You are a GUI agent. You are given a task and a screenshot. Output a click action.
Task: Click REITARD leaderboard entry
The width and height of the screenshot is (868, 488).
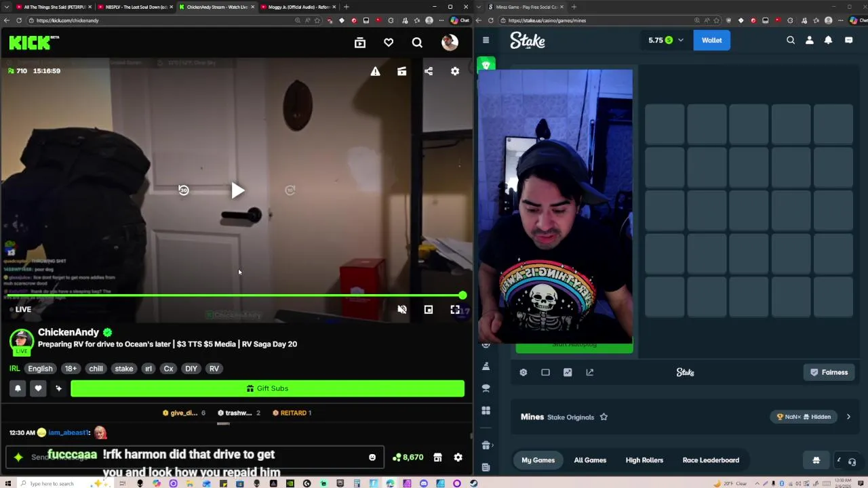[292, 413]
